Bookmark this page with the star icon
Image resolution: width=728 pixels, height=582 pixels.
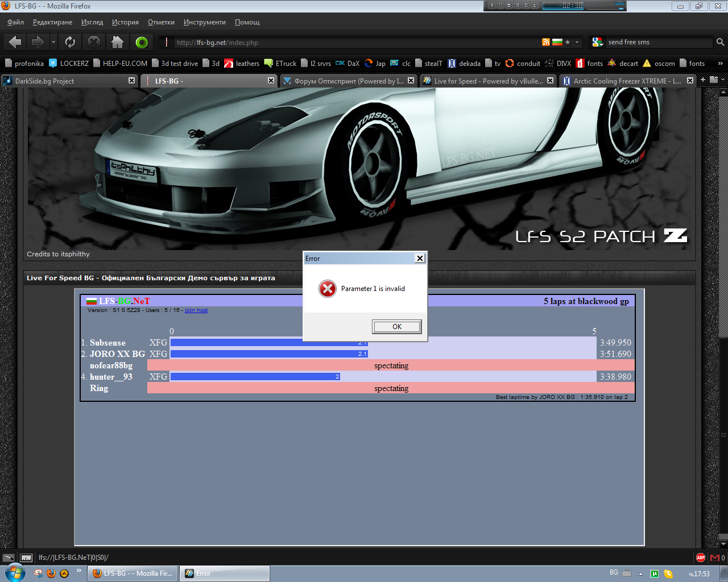click(568, 42)
